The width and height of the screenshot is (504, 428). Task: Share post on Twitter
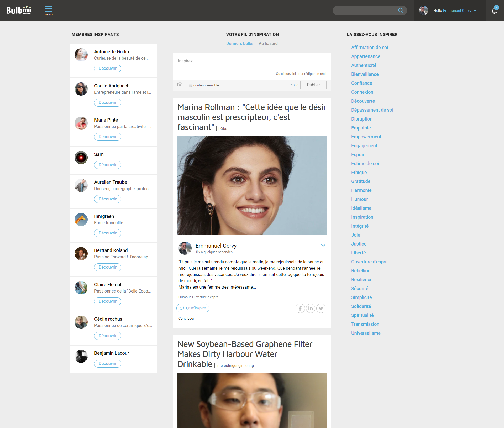click(321, 308)
